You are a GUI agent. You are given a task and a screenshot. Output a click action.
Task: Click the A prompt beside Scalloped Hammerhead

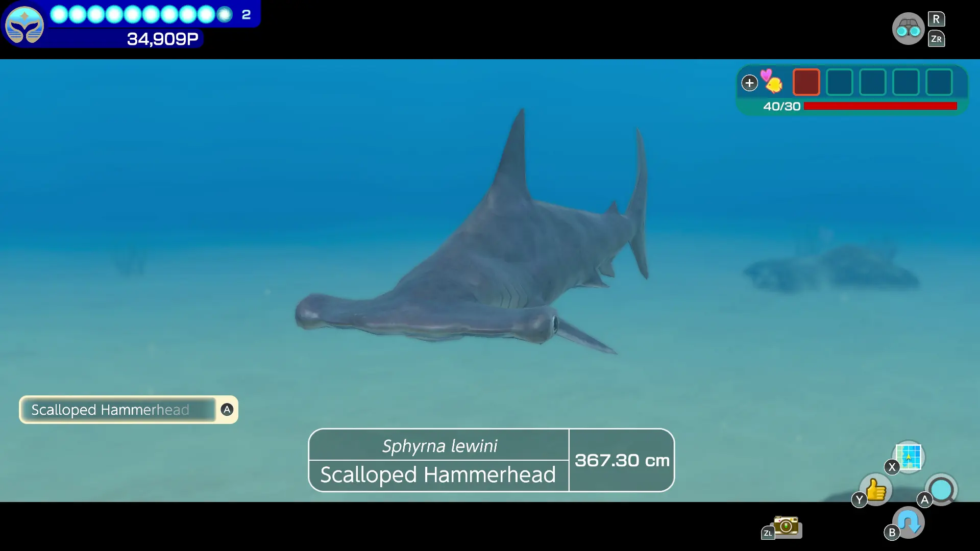point(227,409)
